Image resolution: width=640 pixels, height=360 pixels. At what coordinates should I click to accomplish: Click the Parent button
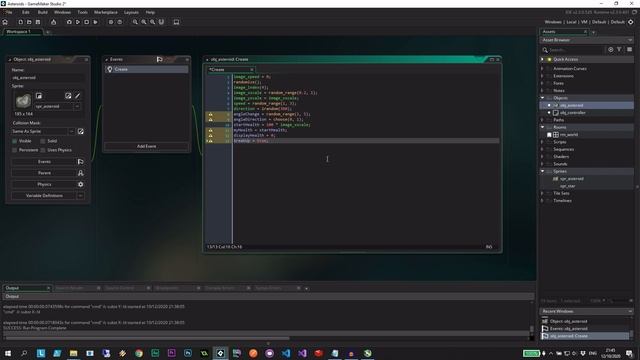click(x=44, y=173)
